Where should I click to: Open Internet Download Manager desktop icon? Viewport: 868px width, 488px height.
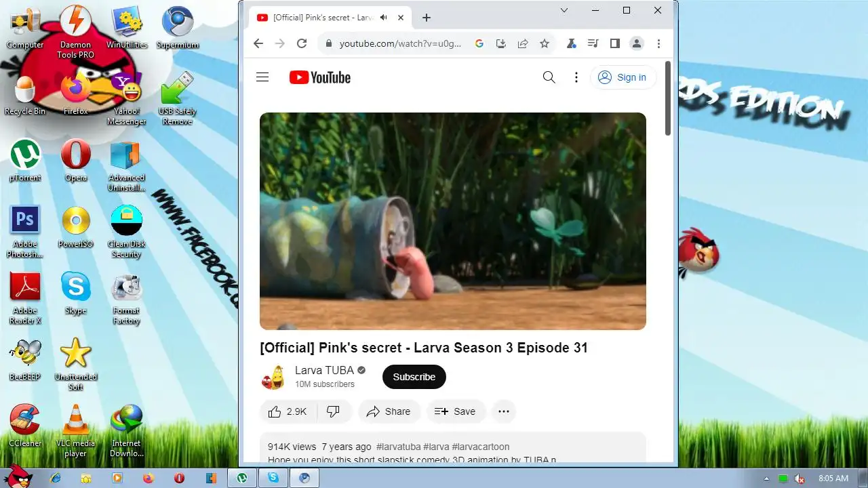tap(126, 431)
